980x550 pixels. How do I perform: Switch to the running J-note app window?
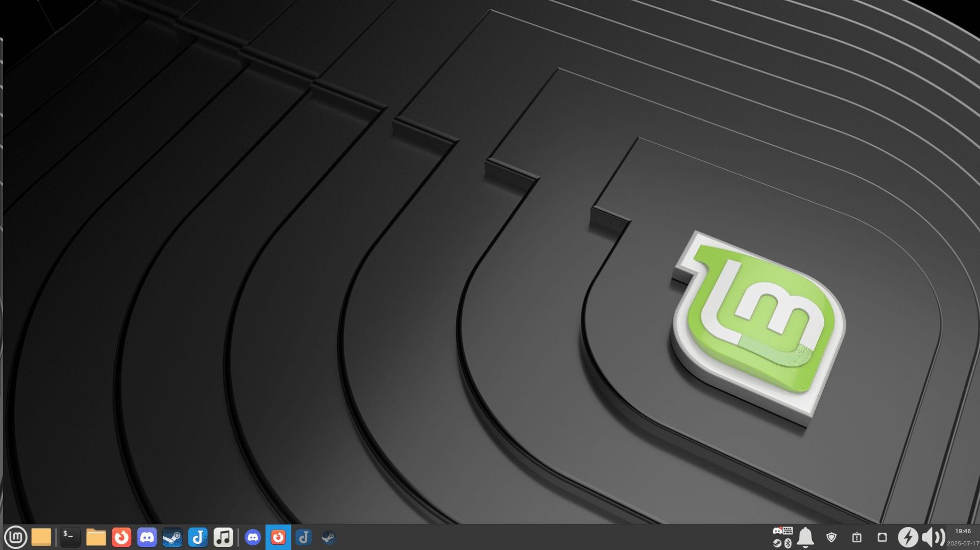tap(304, 537)
